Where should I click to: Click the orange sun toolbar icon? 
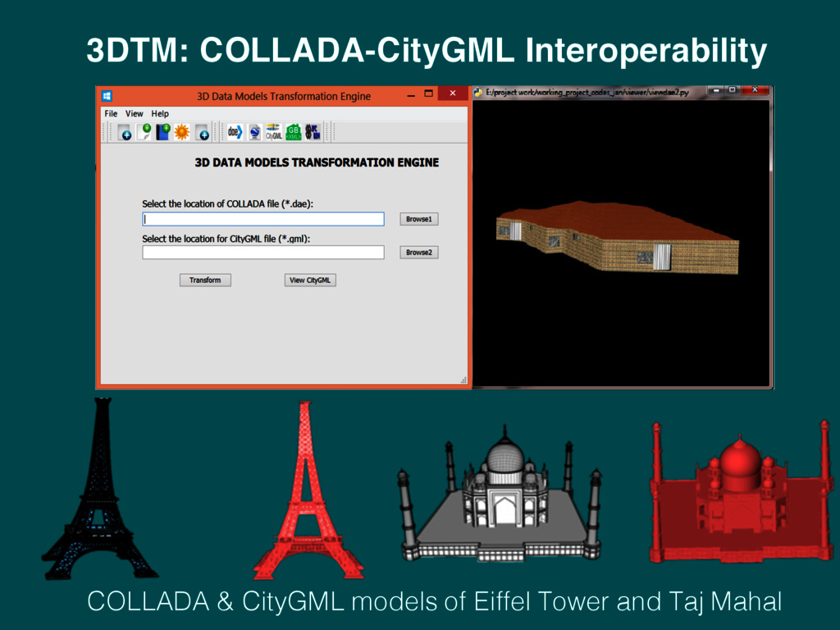pyautogui.click(x=182, y=132)
